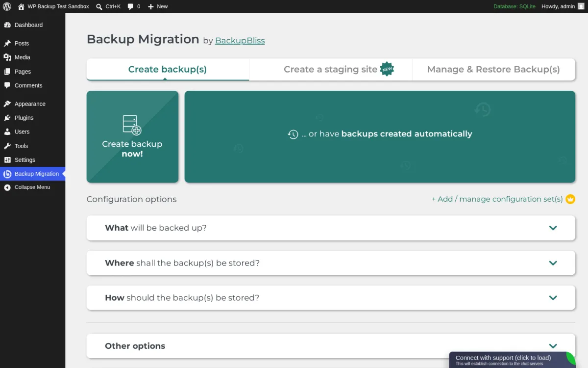Click Add / manage configuration set(s) link
Viewport: 588px width, 368px height.
click(x=497, y=199)
